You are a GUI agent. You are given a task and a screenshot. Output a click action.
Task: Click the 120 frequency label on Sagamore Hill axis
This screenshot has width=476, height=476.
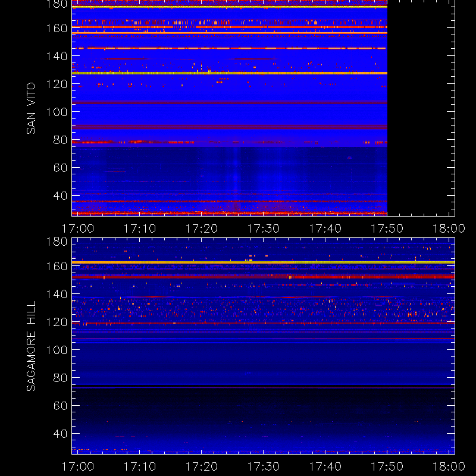[x=57, y=322]
